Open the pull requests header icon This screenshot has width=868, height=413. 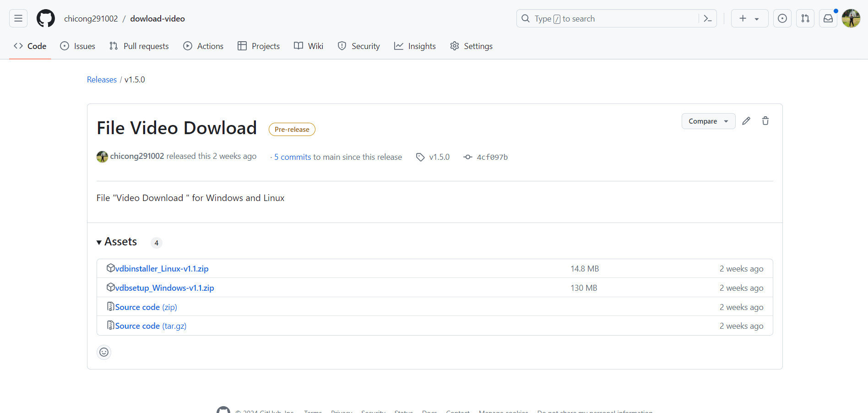(x=805, y=18)
